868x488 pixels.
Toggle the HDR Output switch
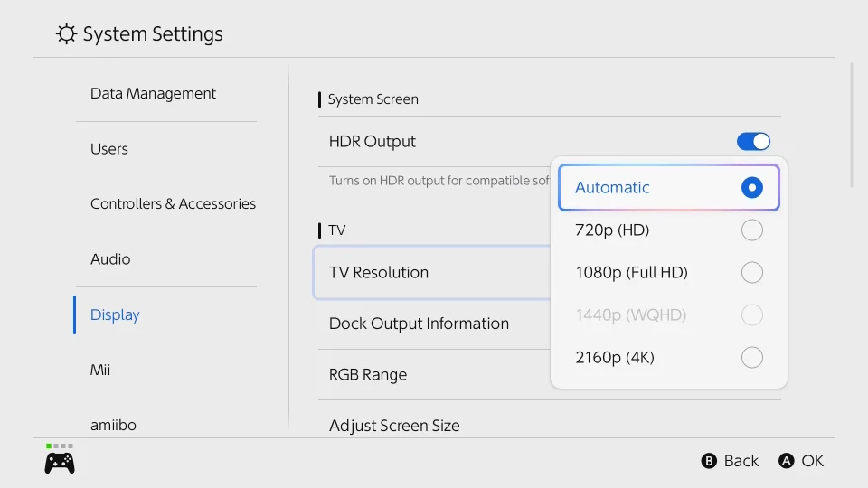tap(753, 142)
